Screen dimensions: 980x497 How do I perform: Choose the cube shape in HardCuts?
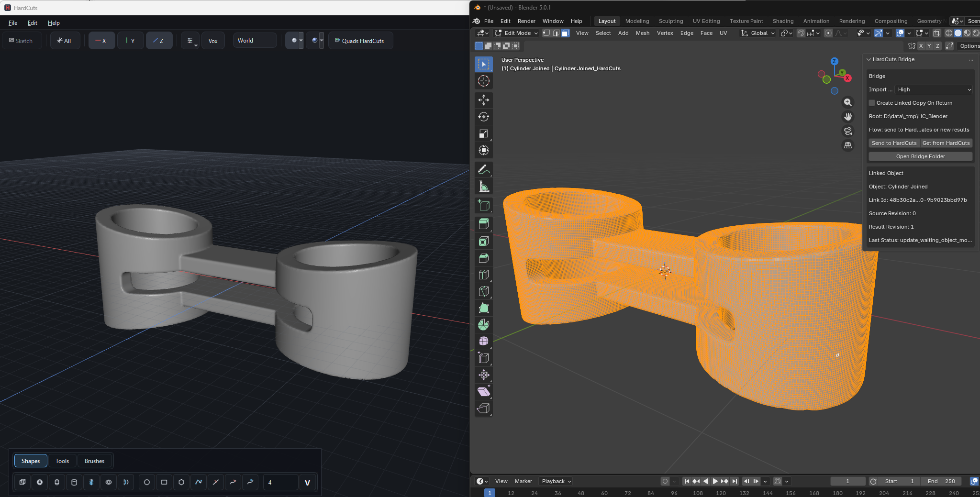tap(22, 482)
